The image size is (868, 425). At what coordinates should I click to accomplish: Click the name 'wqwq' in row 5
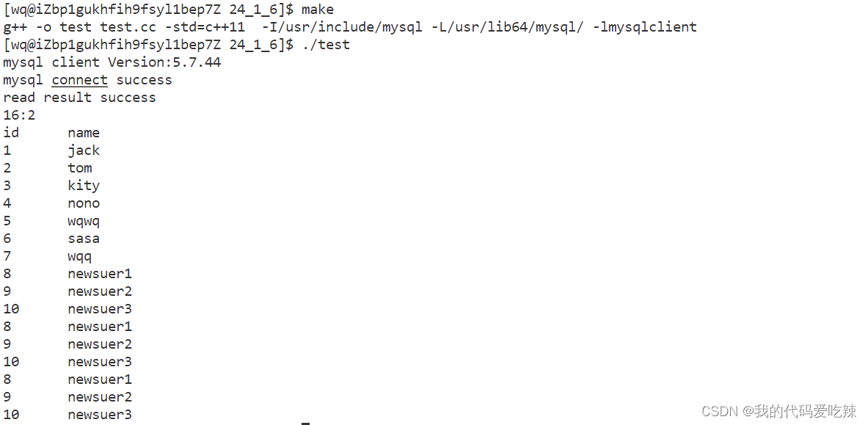84,222
